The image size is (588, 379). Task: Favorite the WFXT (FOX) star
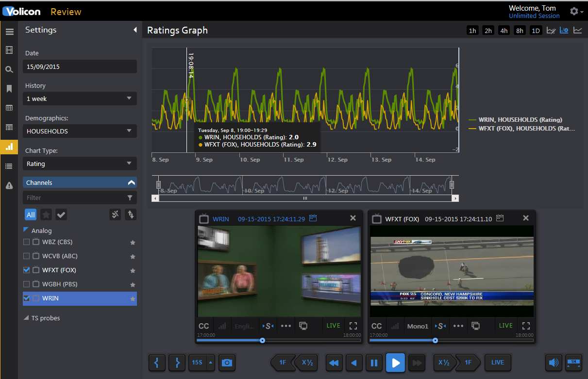pos(133,270)
